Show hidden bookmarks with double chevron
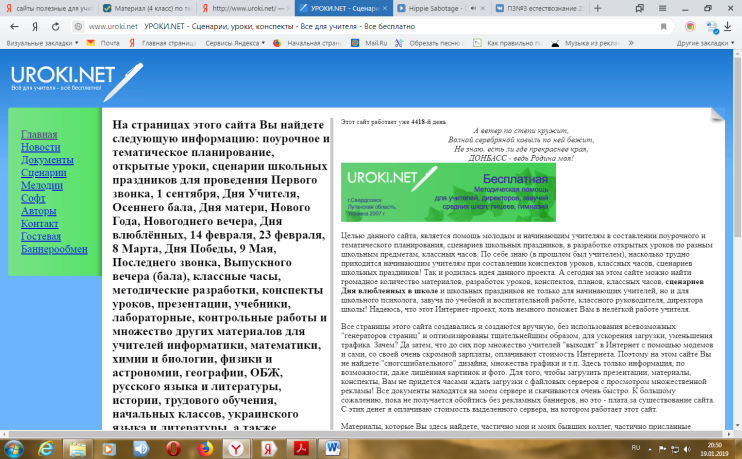 click(x=631, y=43)
